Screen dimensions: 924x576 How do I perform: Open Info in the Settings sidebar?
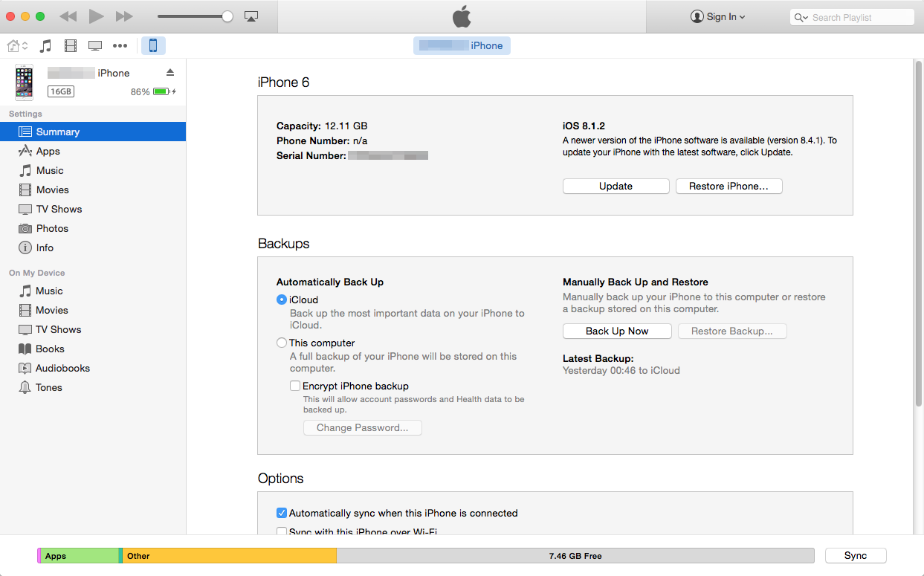pos(93,247)
